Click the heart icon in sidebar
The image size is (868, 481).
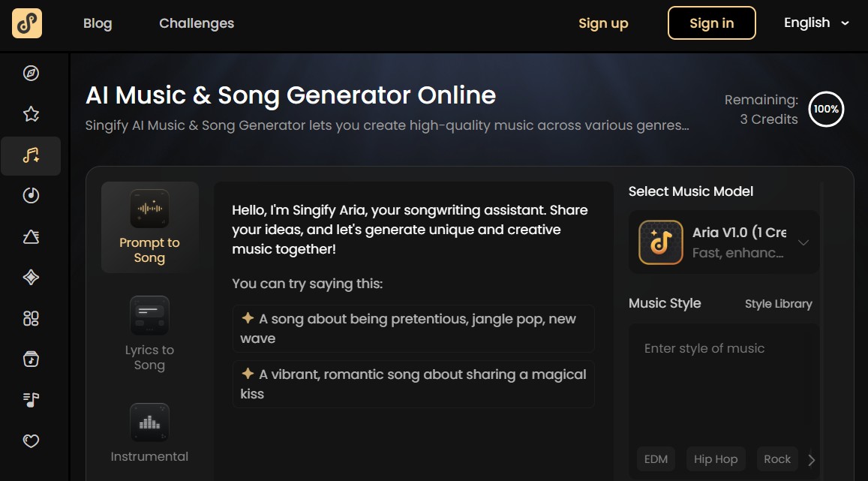31,441
